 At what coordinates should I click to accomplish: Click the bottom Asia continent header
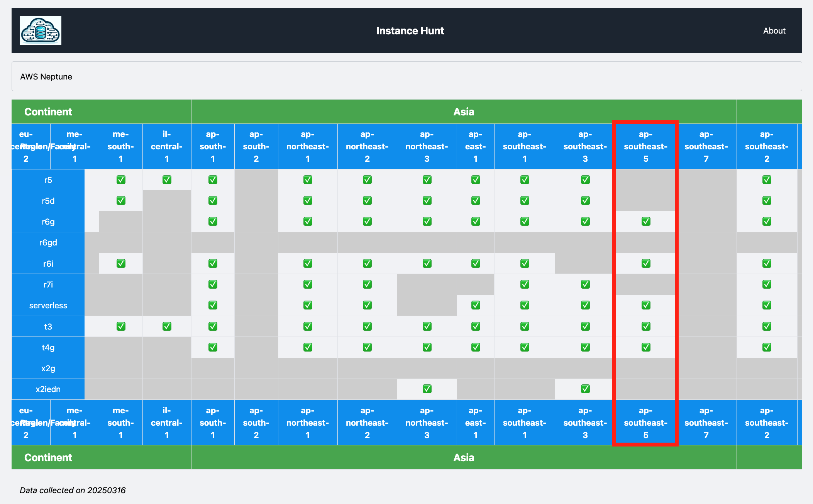(464, 457)
